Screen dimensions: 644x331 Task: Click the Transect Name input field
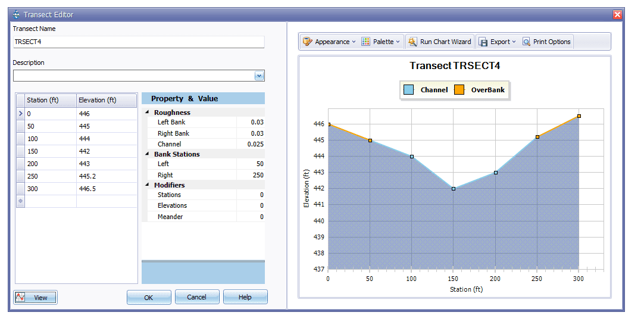pos(139,42)
